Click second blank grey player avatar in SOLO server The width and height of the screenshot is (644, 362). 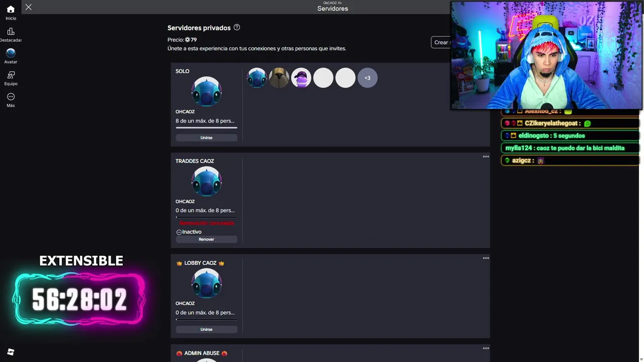(x=345, y=78)
